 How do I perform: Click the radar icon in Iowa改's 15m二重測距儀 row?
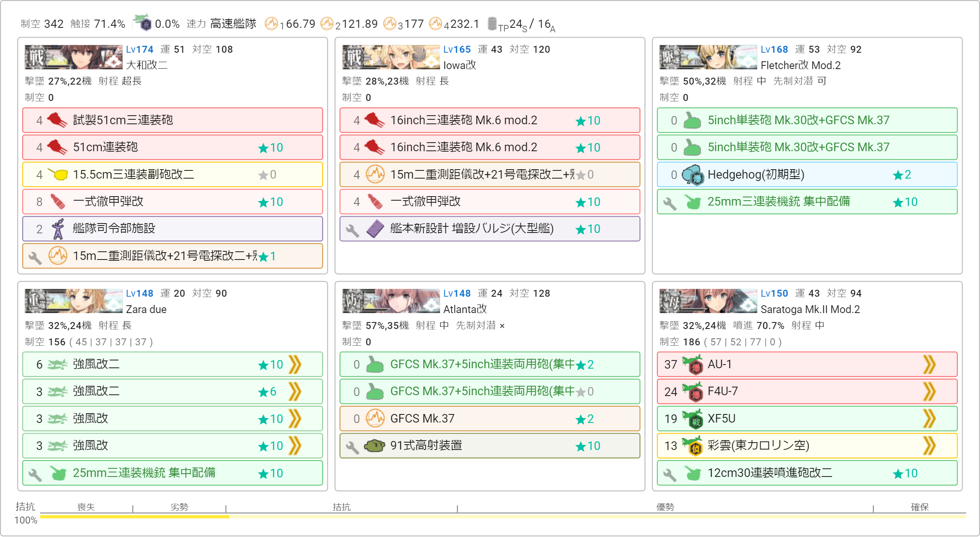[x=375, y=175]
